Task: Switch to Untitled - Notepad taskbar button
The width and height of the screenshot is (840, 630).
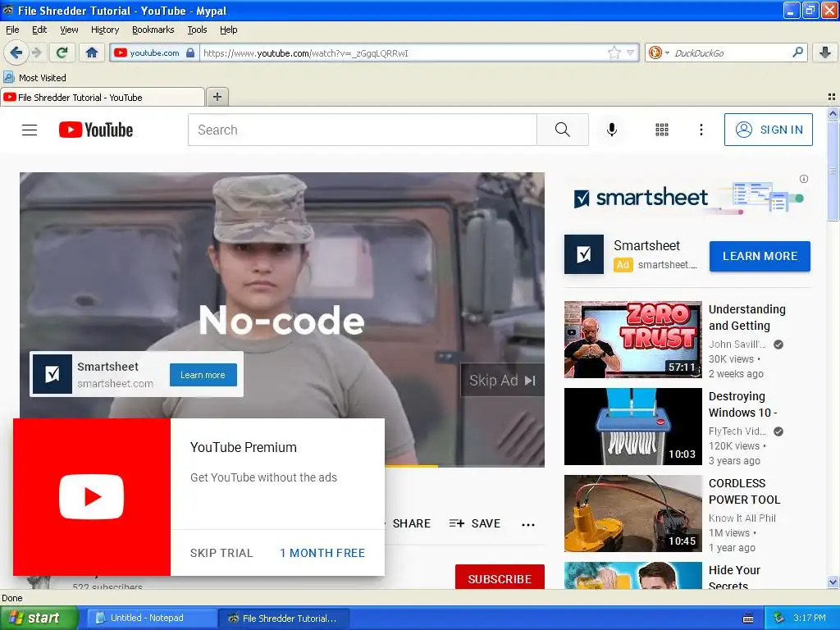Action: coord(151,618)
